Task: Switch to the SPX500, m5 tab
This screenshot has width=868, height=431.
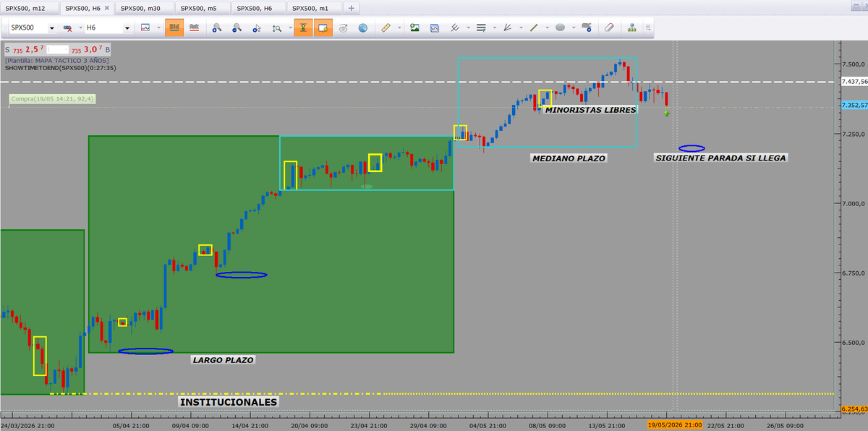Action: pyautogui.click(x=201, y=7)
